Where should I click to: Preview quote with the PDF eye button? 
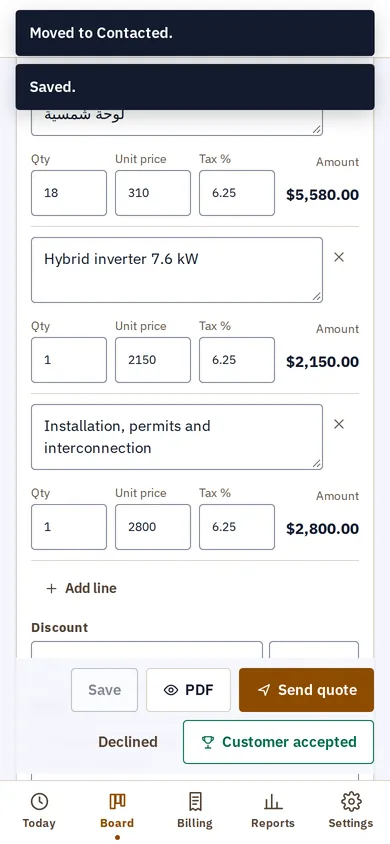[188, 690]
